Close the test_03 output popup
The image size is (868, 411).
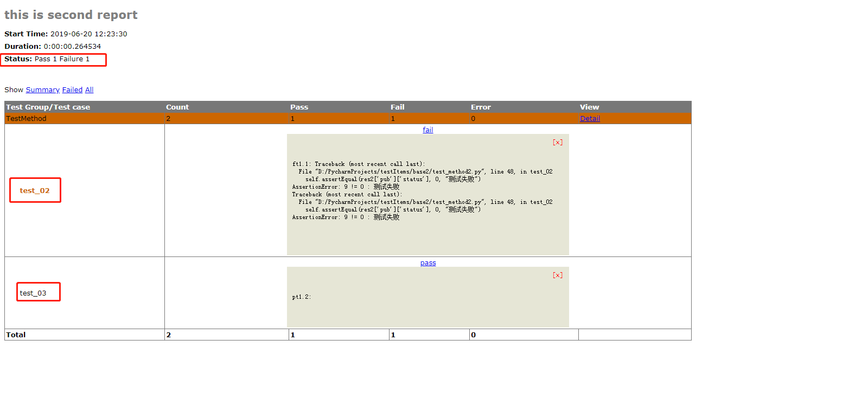(558, 275)
